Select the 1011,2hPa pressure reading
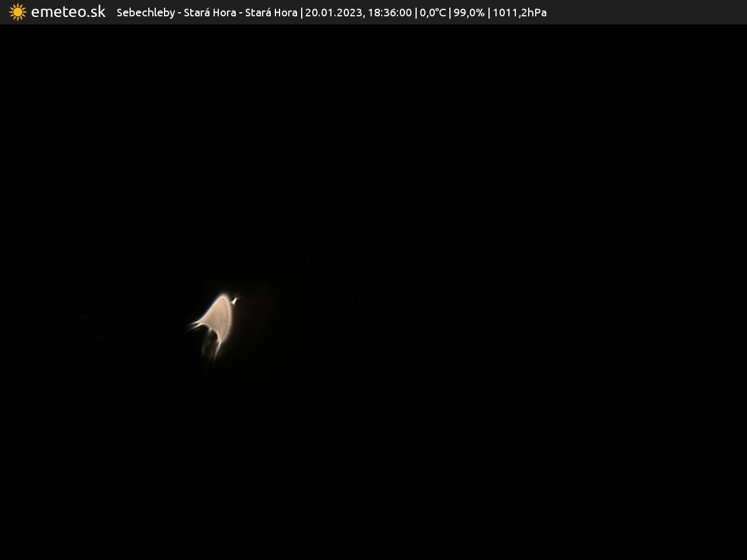Image resolution: width=747 pixels, height=560 pixels. 519,13
